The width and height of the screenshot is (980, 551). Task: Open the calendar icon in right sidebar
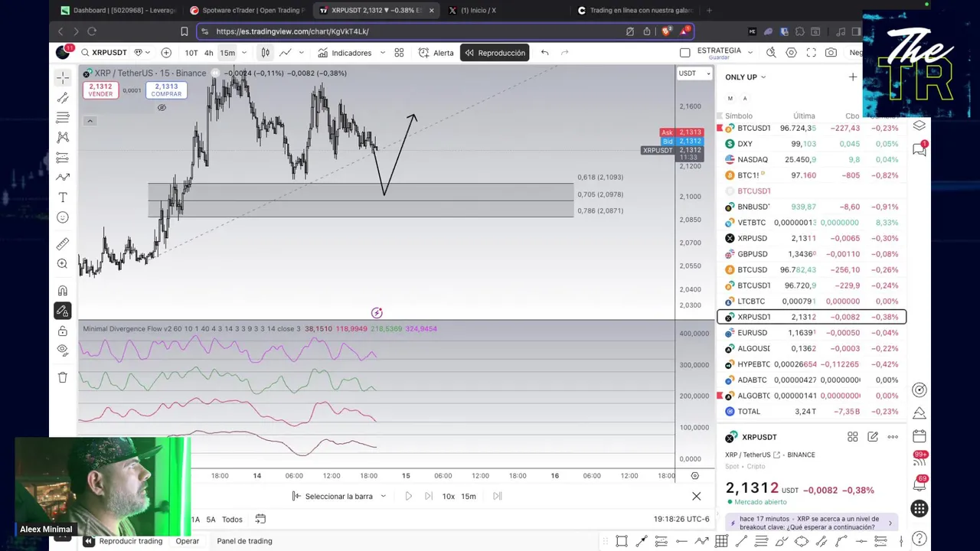(920, 437)
